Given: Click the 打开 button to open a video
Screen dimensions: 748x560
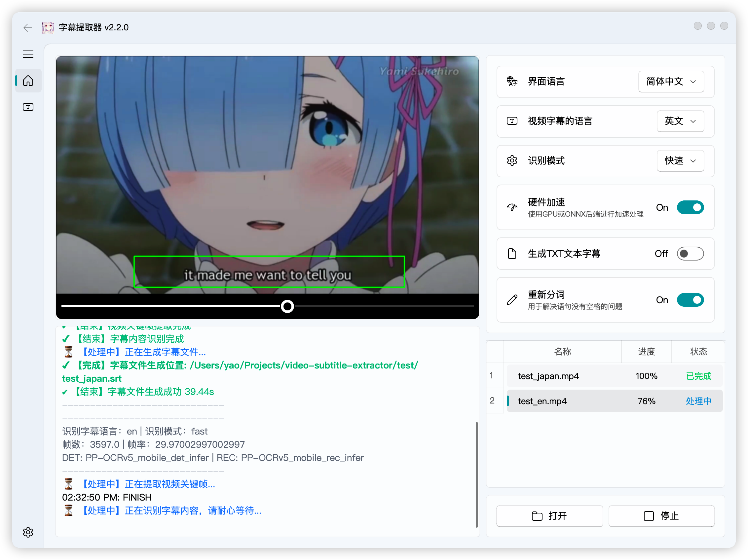Looking at the screenshot, I should tap(549, 516).
